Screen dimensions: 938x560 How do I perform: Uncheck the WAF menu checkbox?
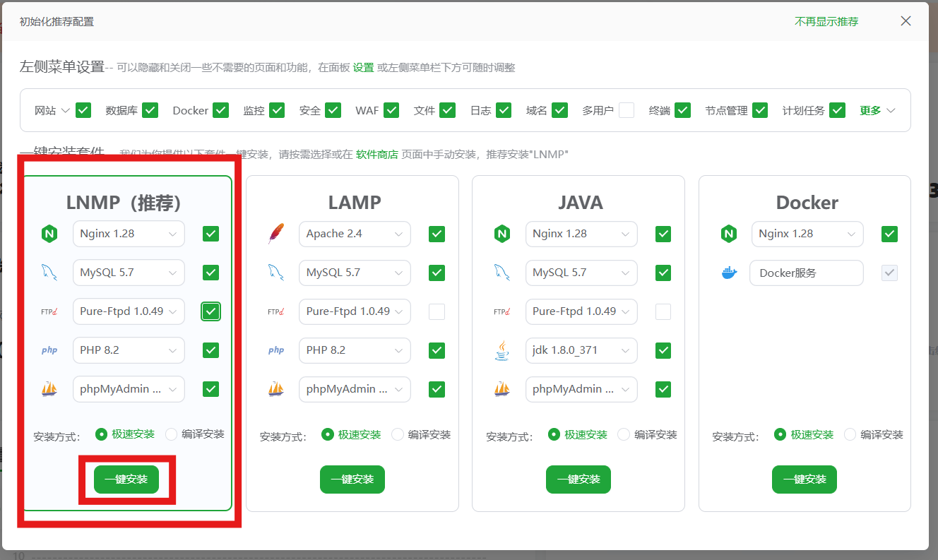[x=391, y=110]
